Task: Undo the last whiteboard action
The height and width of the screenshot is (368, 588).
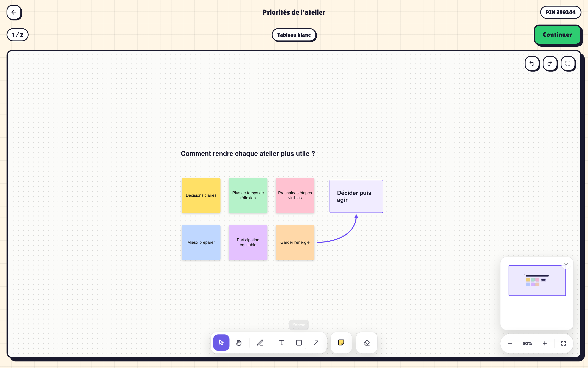Action: [x=532, y=64]
